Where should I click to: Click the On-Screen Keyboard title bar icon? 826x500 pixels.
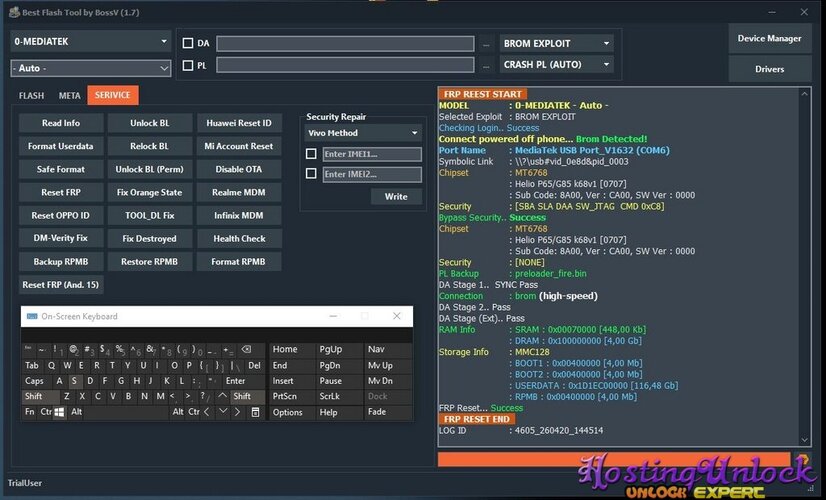[x=32, y=316]
